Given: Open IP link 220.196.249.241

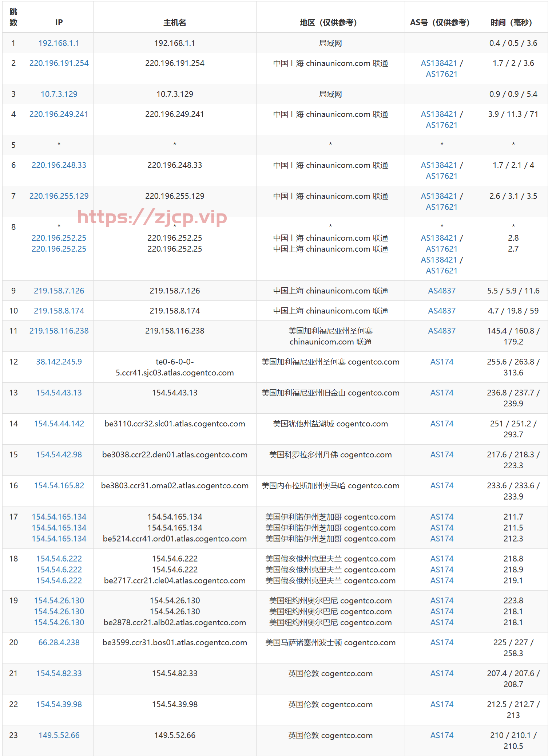Looking at the screenshot, I should click(x=59, y=114).
